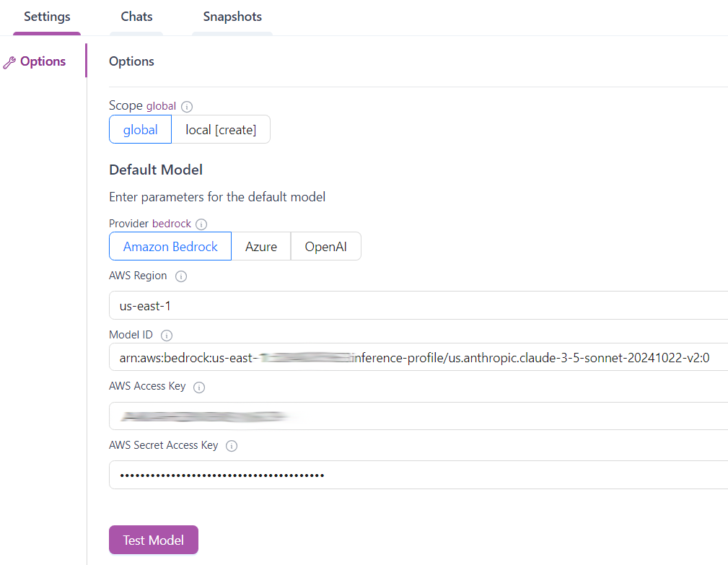The image size is (728, 565).
Task: Open the Settings tab
Action: [x=47, y=17]
